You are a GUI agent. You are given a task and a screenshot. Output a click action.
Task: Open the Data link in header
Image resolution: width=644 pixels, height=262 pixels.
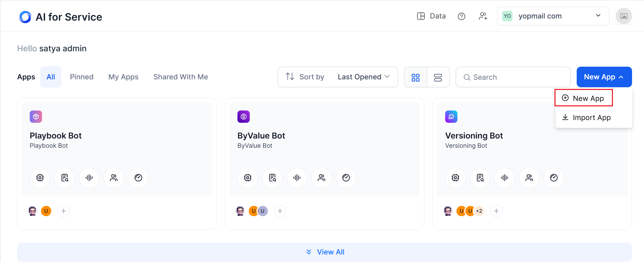coord(431,16)
